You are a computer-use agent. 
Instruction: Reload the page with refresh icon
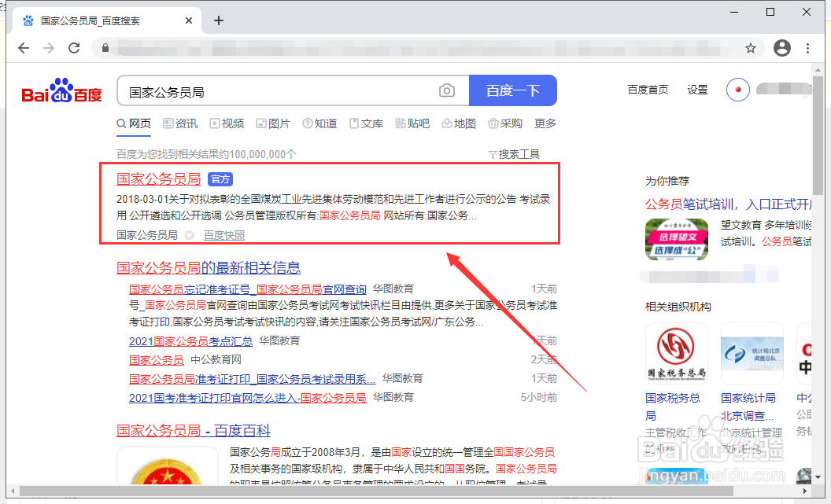(74, 48)
